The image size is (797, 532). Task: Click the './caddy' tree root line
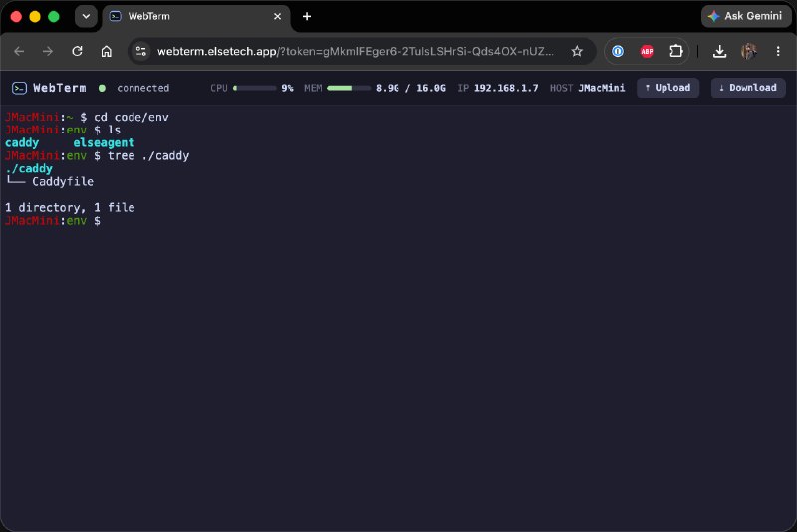(29, 168)
